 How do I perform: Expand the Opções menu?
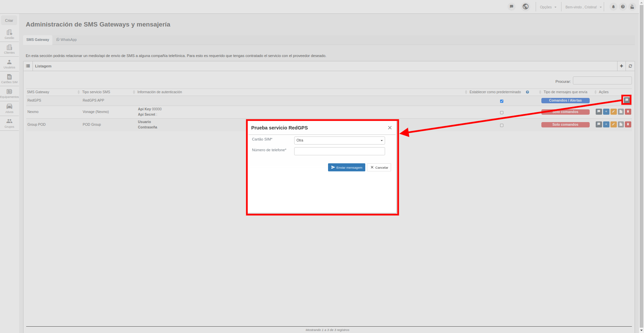point(548,7)
